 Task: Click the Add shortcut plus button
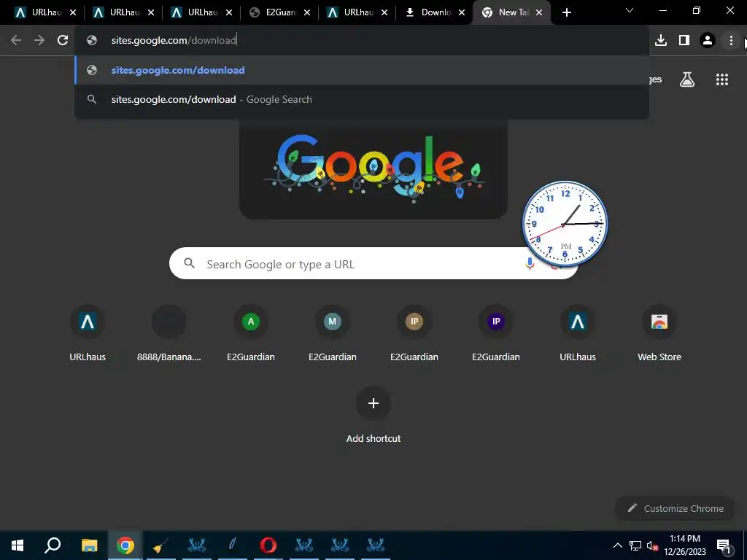coord(373,403)
